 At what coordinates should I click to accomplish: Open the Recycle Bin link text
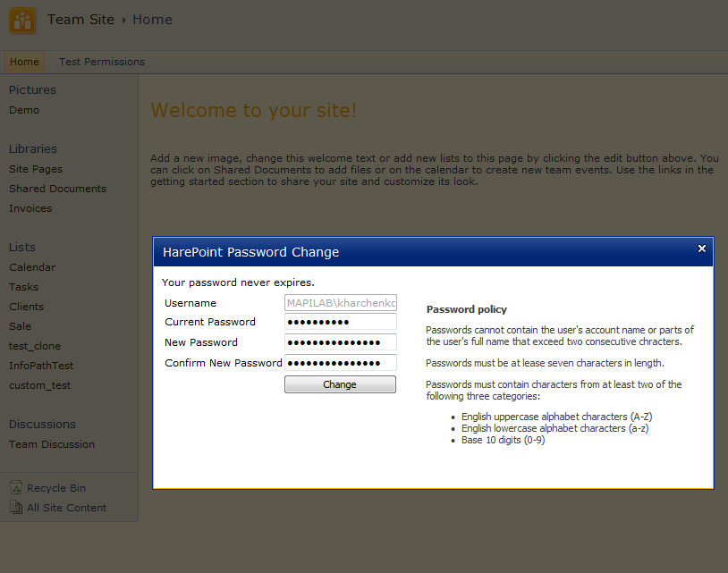tap(56, 488)
